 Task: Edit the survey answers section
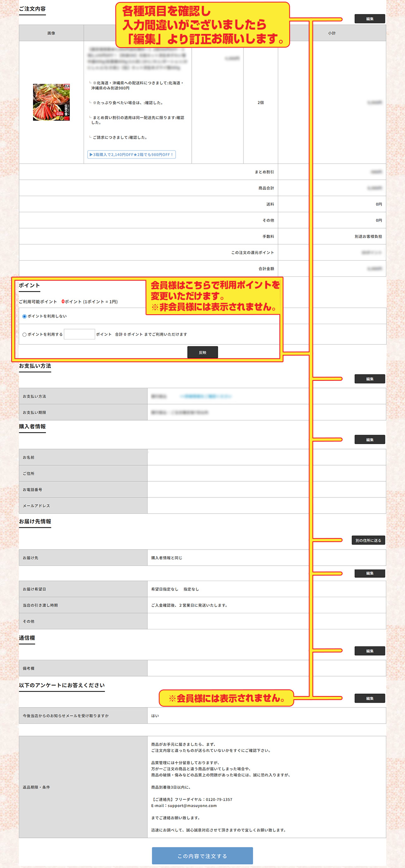tap(369, 698)
